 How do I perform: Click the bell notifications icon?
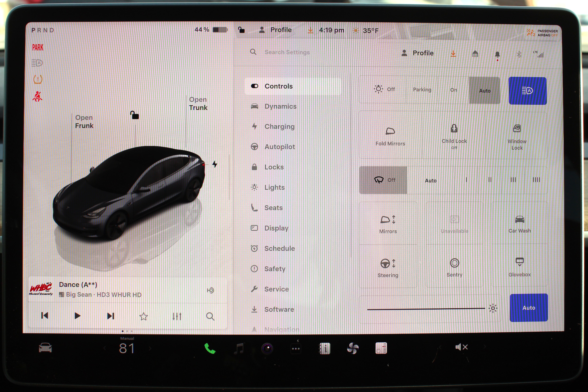click(x=497, y=55)
